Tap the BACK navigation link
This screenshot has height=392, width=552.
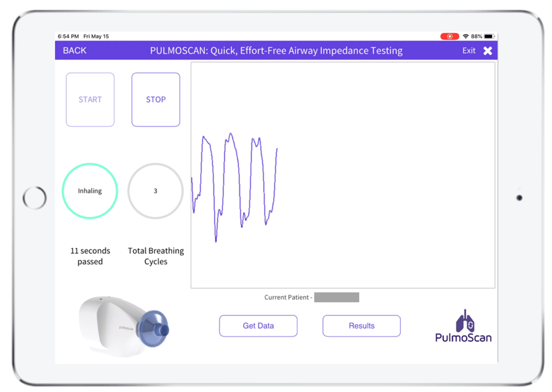tap(75, 51)
